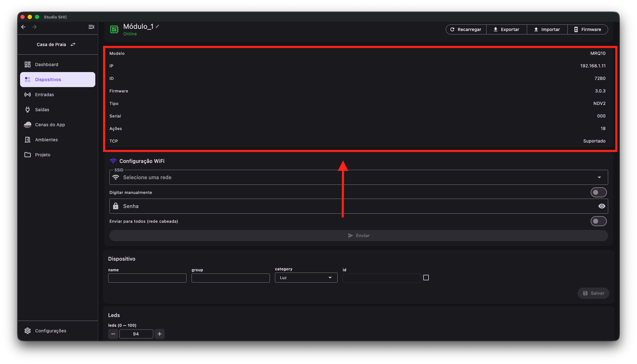This screenshot has height=364, width=637.
Task: Click the Casa de Praia project name
Action: click(51, 44)
